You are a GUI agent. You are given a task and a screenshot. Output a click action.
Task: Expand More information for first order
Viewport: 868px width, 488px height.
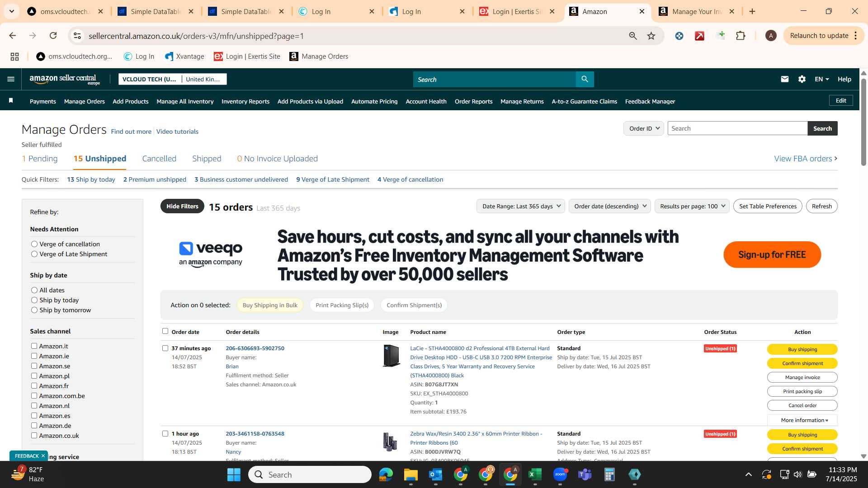click(802, 420)
